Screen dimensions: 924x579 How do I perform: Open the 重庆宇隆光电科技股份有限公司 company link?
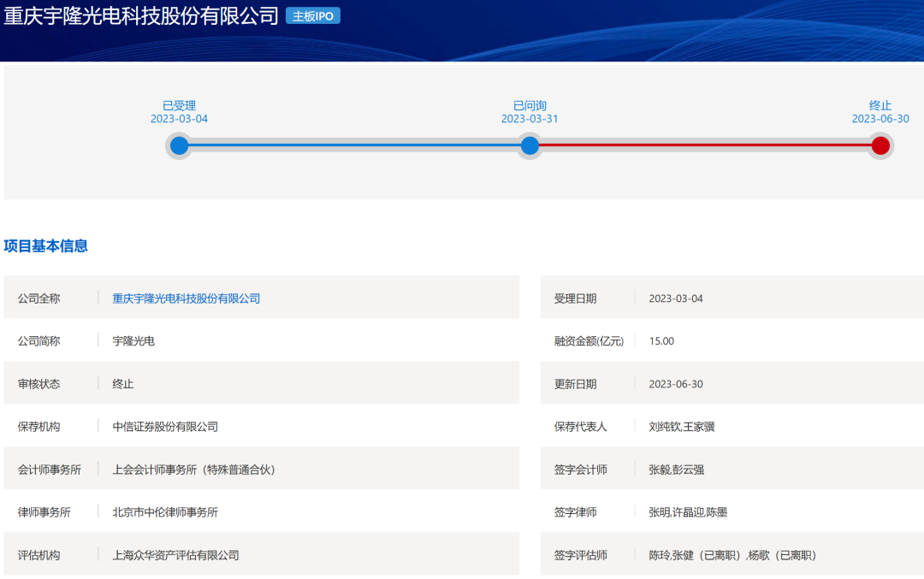tap(187, 298)
